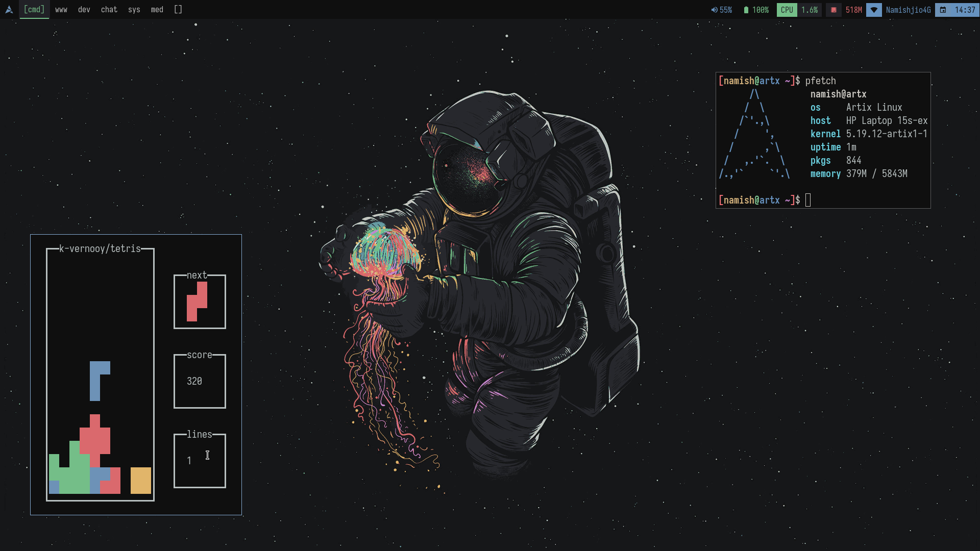Click the next piece preview box
980x551 pixels.
tap(200, 302)
